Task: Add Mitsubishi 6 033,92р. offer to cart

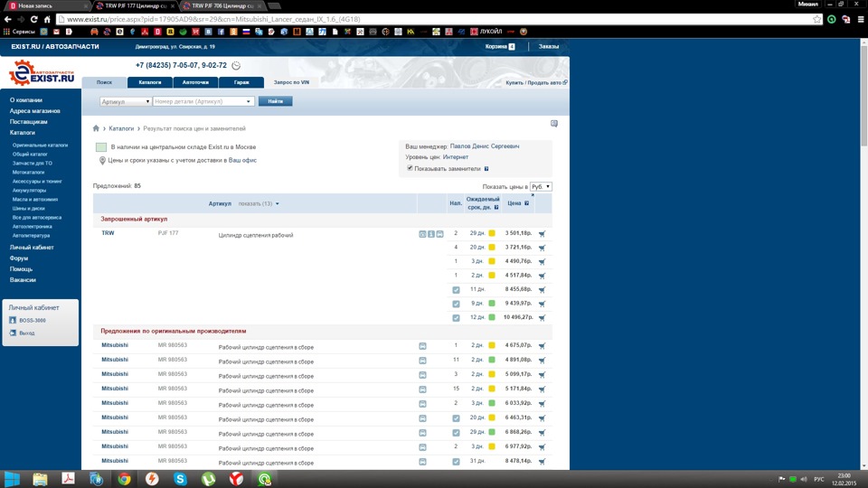Action: point(542,404)
